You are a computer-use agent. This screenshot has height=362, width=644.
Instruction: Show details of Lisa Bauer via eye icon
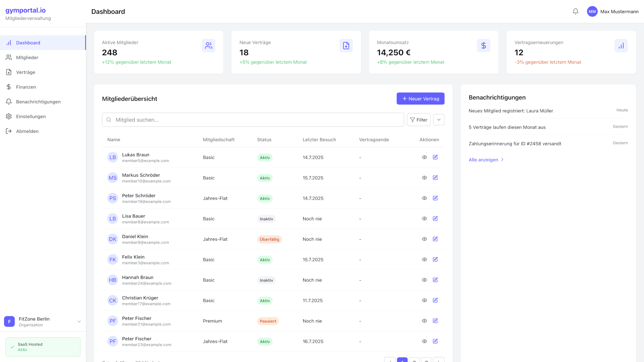coord(424,219)
